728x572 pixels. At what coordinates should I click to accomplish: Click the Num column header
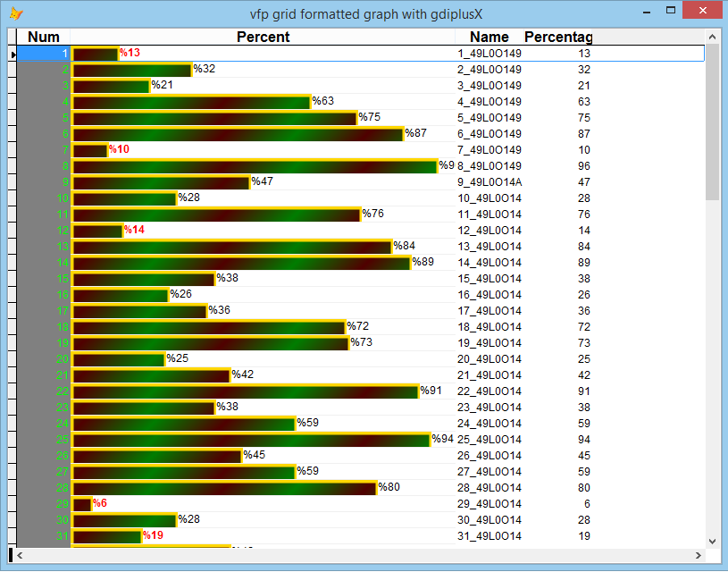click(43, 37)
